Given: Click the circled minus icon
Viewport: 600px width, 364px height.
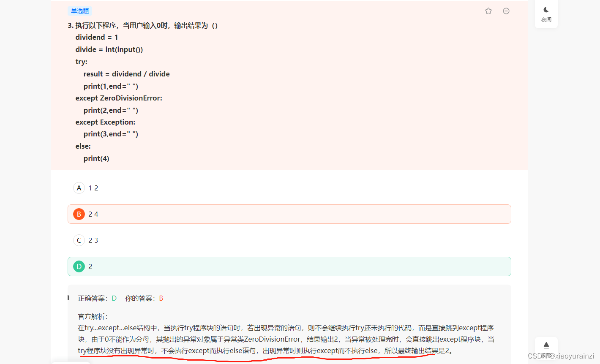Looking at the screenshot, I should [x=506, y=11].
